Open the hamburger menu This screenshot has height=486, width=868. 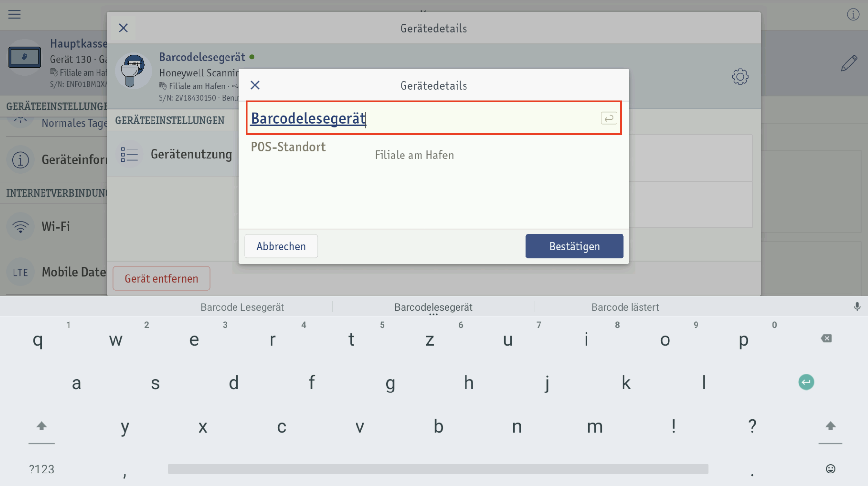14,14
